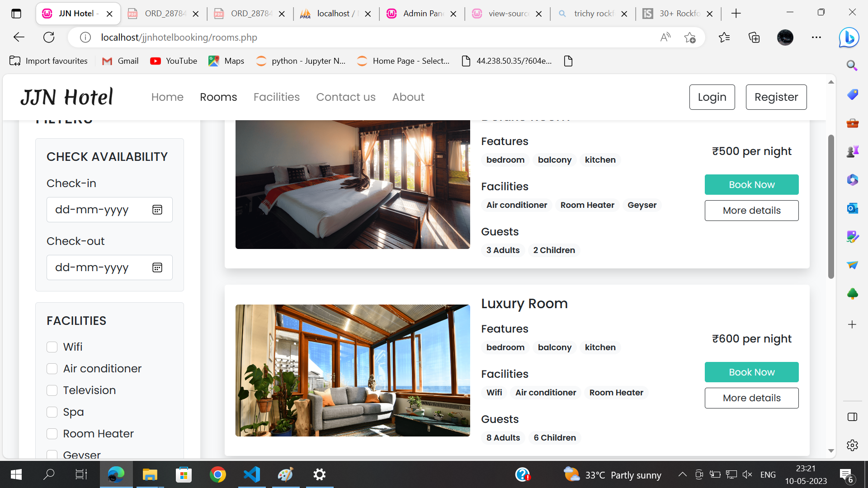Open the Register page
This screenshot has width=868, height=488.
(x=776, y=97)
